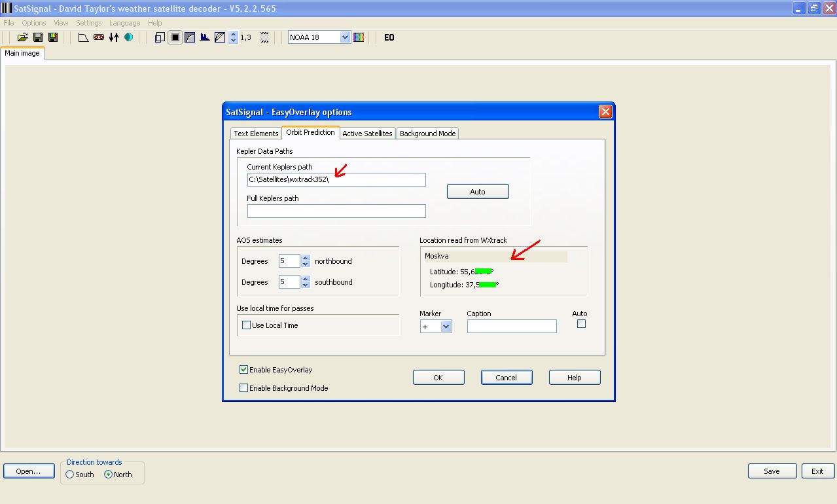Click the Save button

point(772,471)
